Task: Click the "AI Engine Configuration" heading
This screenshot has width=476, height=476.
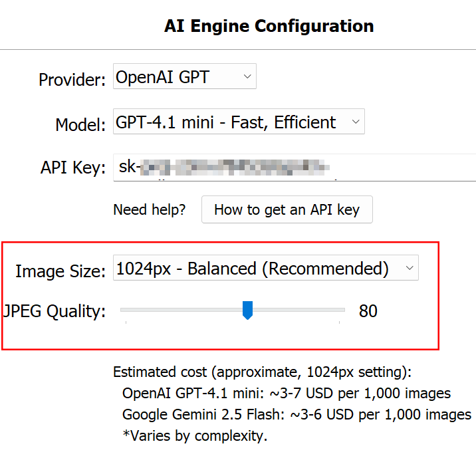Action: click(269, 26)
